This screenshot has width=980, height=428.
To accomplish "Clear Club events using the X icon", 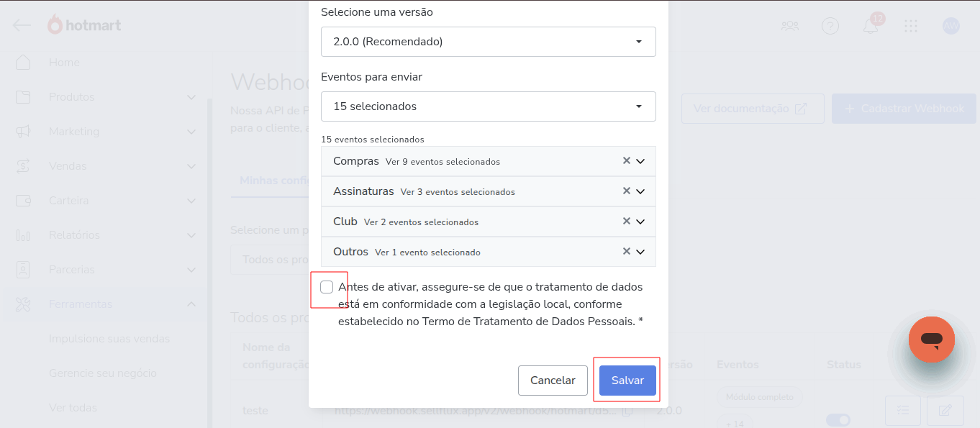I will pos(626,222).
